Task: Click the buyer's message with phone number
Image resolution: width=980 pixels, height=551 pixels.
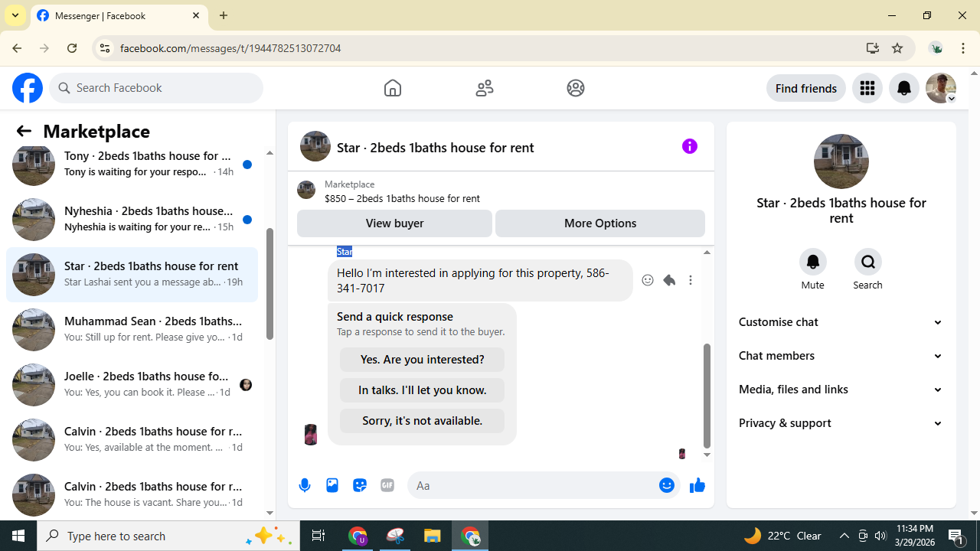Action: click(x=480, y=280)
